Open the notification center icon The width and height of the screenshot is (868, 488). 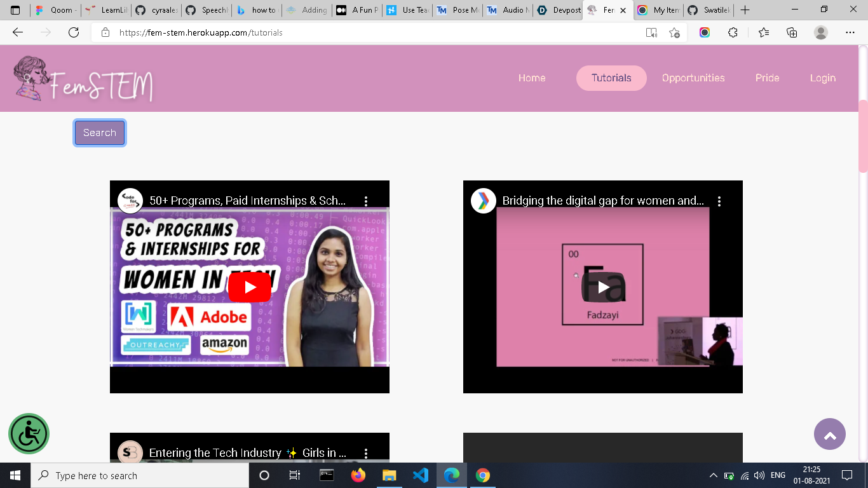846,475
